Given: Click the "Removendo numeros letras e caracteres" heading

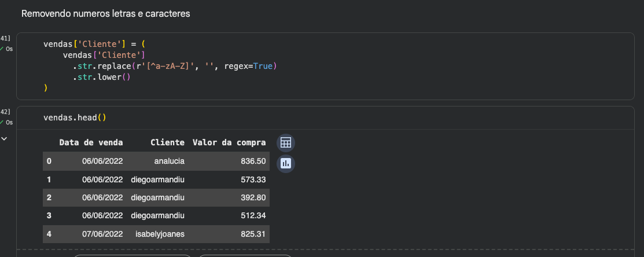Looking at the screenshot, I should [x=106, y=13].
